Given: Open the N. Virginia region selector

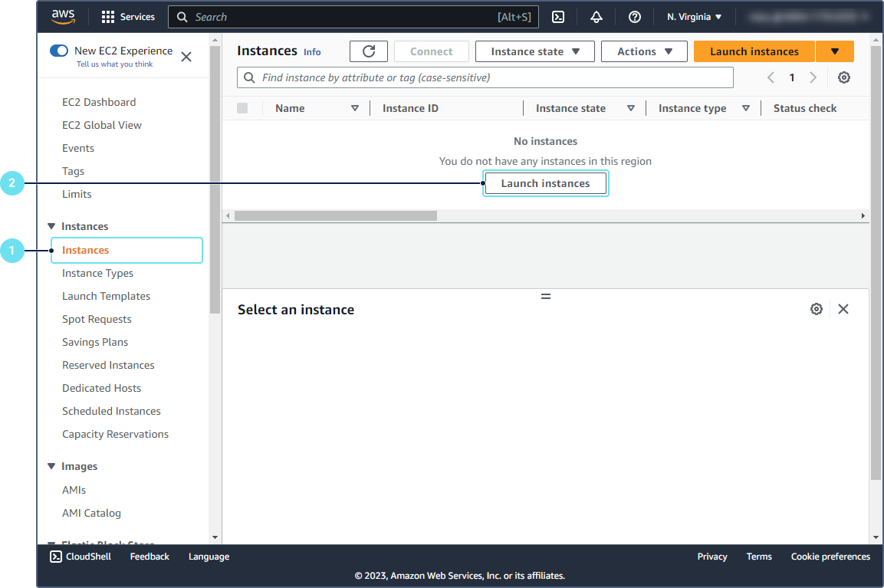Looking at the screenshot, I should (x=694, y=17).
